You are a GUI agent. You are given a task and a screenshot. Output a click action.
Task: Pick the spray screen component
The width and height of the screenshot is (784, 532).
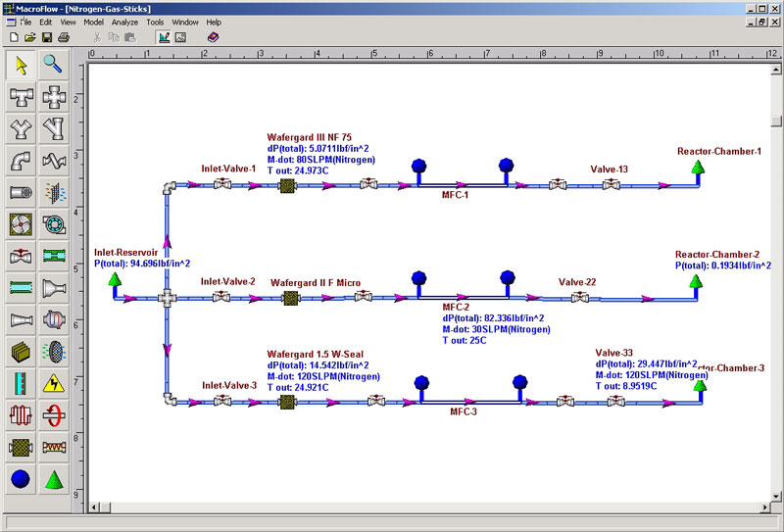pos(54,192)
